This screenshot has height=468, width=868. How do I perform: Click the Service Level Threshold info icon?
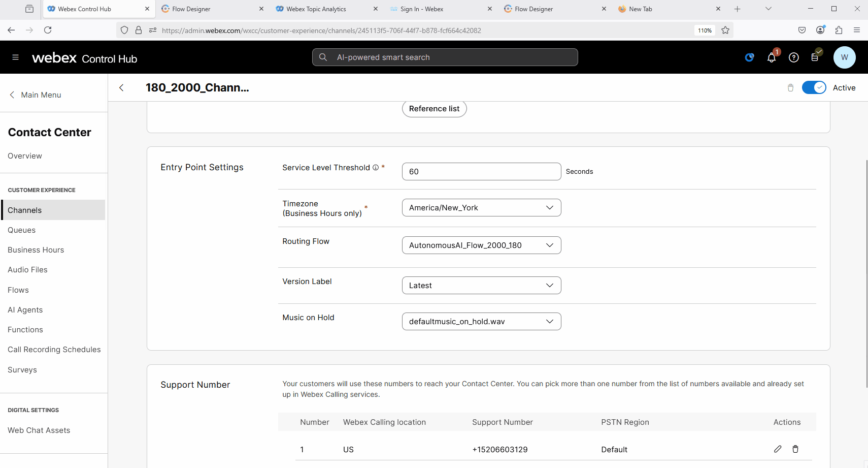click(x=376, y=168)
